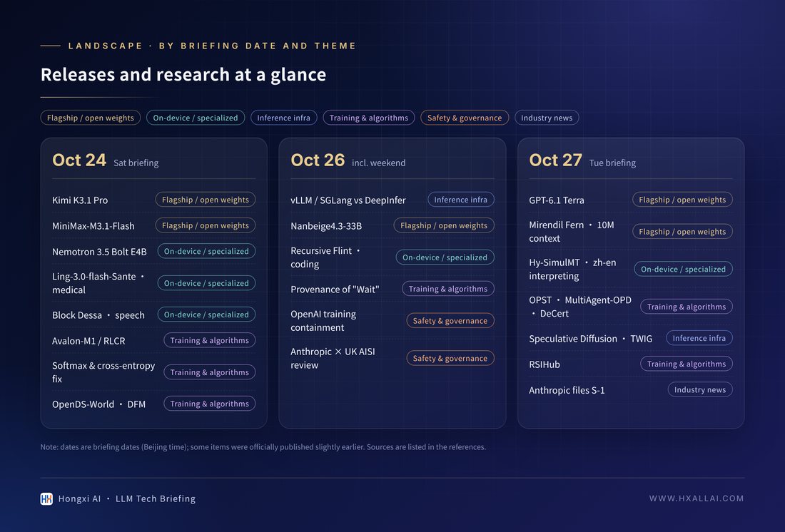Screen dimensions: 785x532
Task: Select the Industry news legend tag
Action: pyautogui.click(x=547, y=118)
